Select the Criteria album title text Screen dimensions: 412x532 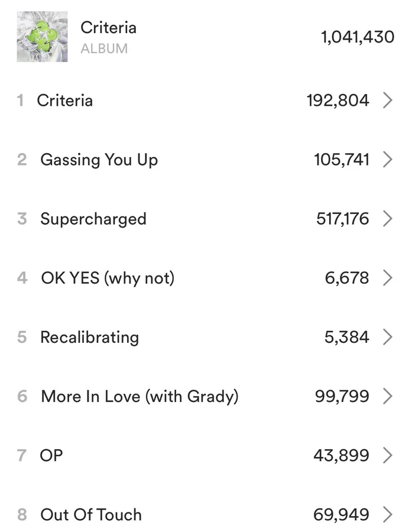click(108, 27)
